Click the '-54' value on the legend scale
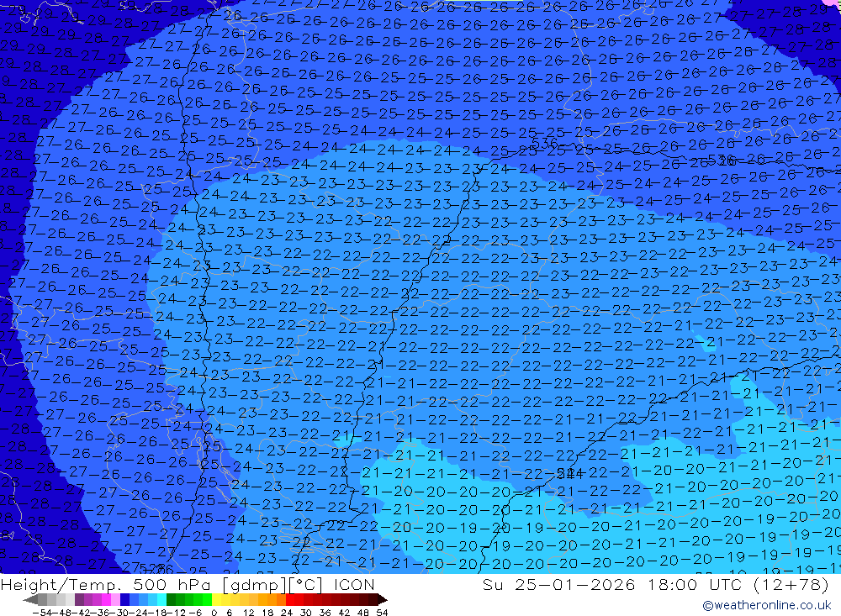The width and height of the screenshot is (841, 616). (x=42, y=613)
